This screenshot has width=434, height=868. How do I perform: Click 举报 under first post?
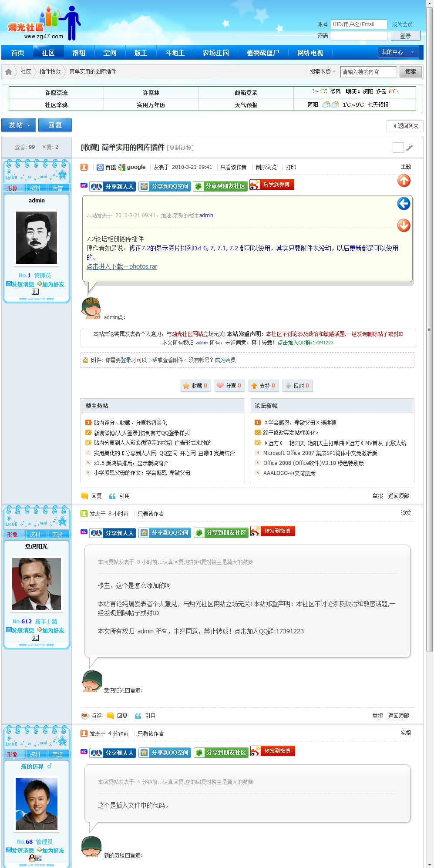point(377,496)
